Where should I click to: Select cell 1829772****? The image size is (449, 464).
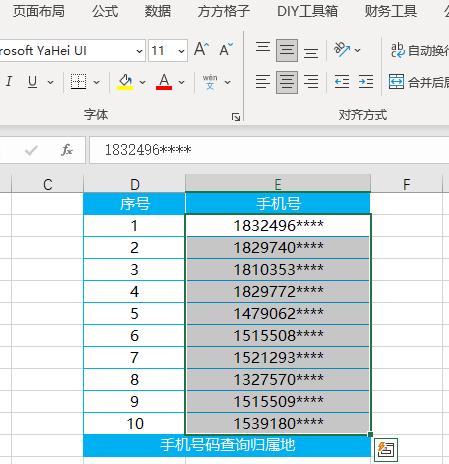[278, 292]
